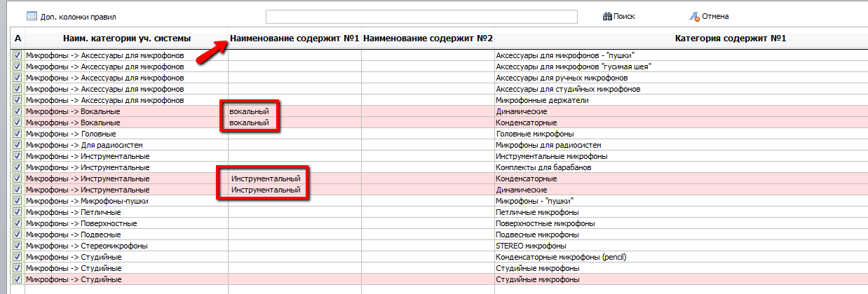
Task: Toggle checkbox for Аксессуары для ручных микрофонов row
Action: coord(18,78)
